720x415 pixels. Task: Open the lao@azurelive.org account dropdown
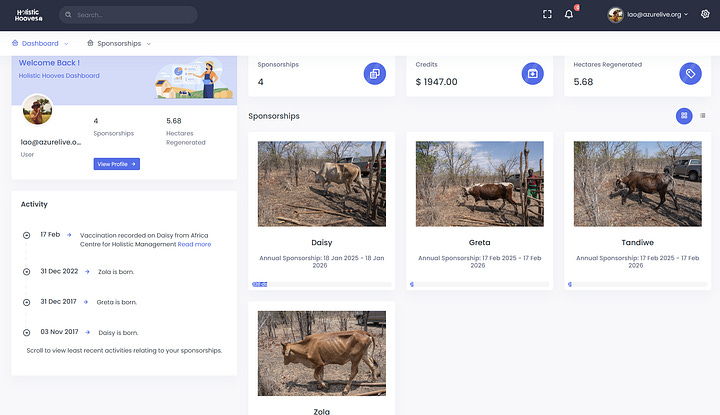[657, 15]
